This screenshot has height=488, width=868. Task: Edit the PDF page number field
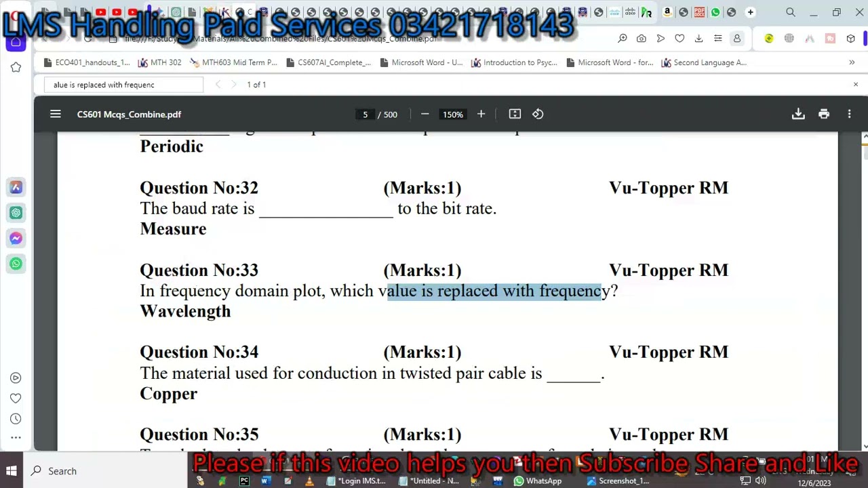pyautogui.click(x=365, y=114)
